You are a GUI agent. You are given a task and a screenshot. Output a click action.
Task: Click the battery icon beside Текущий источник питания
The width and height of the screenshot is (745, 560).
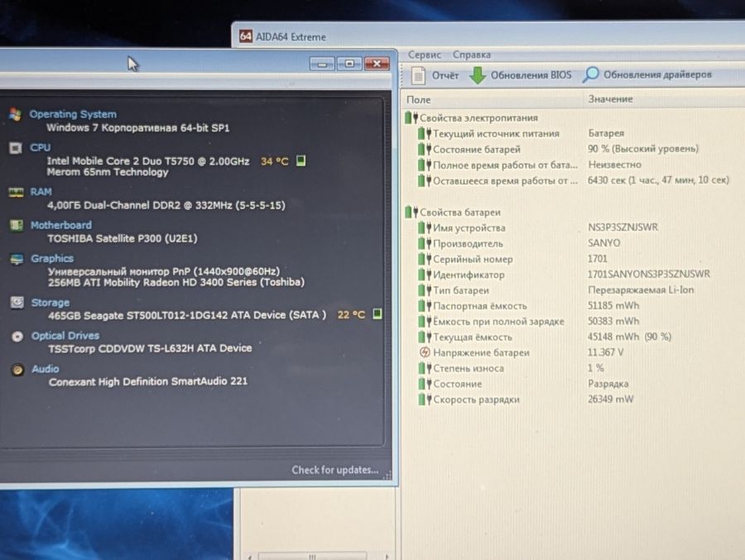point(425,133)
